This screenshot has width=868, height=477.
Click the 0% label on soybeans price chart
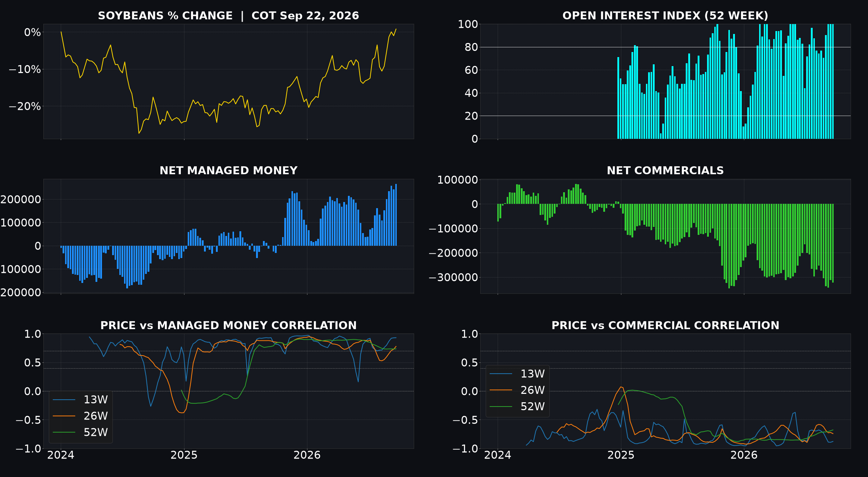tap(33, 32)
